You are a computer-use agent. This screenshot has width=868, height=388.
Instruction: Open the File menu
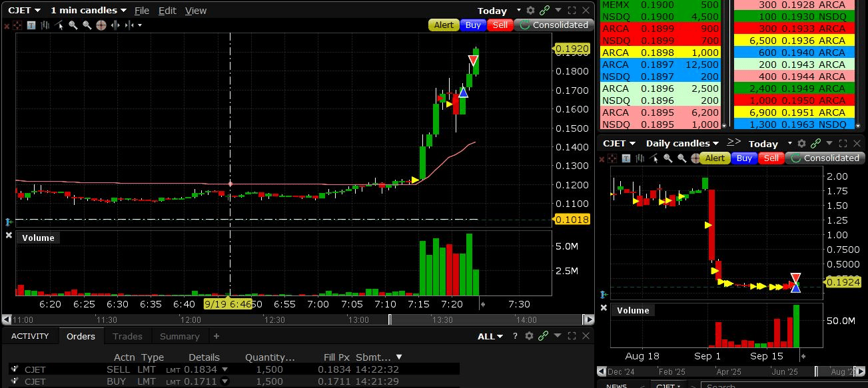tap(142, 11)
